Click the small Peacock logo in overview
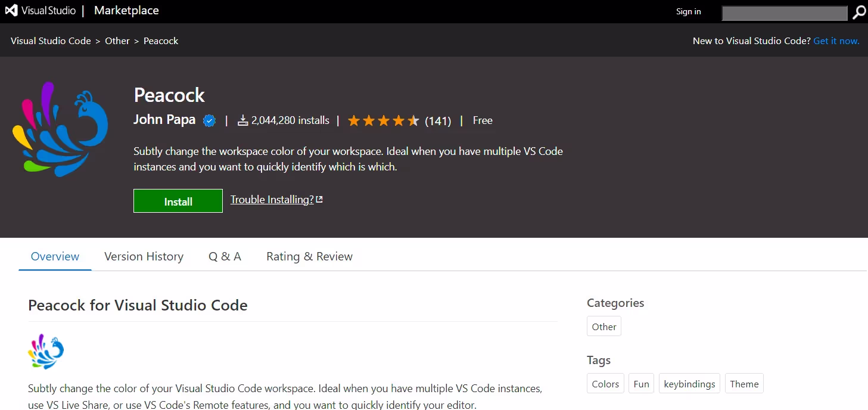This screenshot has height=410, width=868. tap(46, 352)
